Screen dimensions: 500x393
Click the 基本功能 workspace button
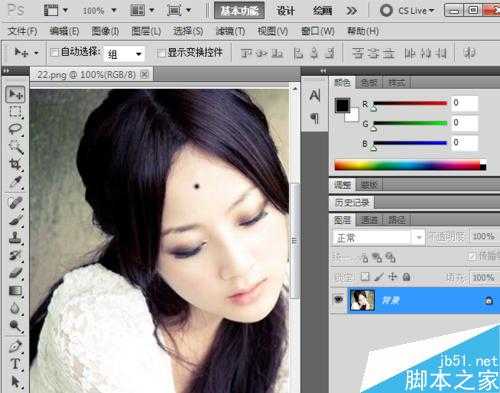pyautogui.click(x=239, y=11)
